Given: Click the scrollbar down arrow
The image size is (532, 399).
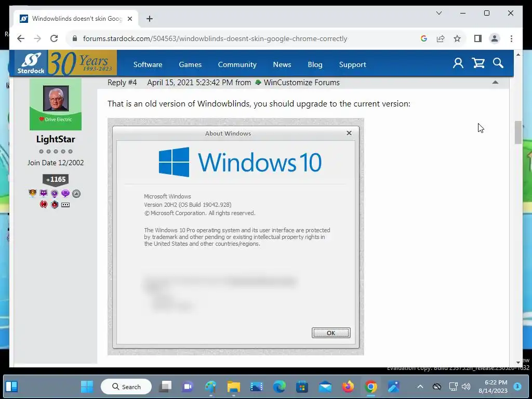Looking at the screenshot, I should 518,362.
